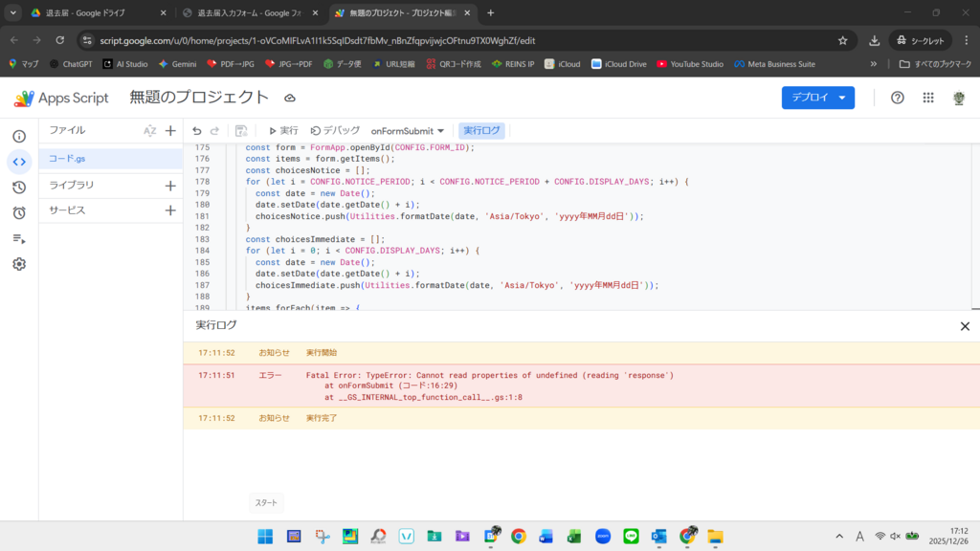980x551 pixels.
Task: Add a library with ライブラリ plus button
Action: coord(170,186)
